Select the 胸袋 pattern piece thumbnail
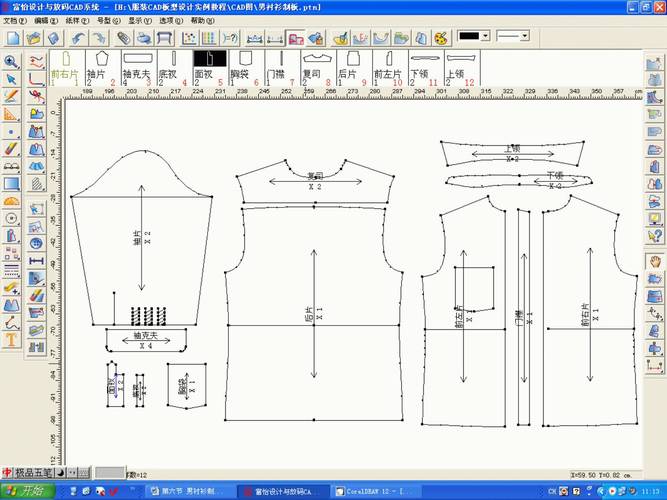Screen dimensions: 667x500 [x=246, y=68]
